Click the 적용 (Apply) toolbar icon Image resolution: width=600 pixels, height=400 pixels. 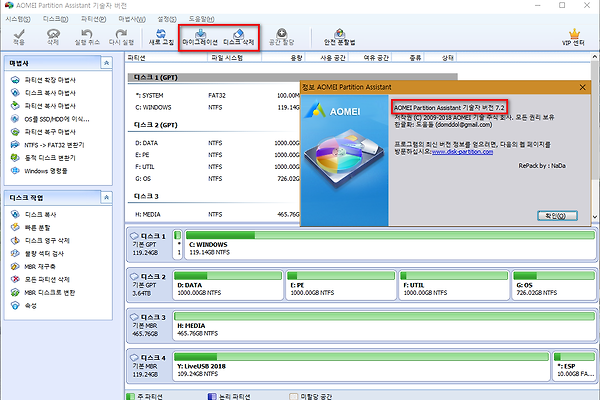(x=19, y=37)
